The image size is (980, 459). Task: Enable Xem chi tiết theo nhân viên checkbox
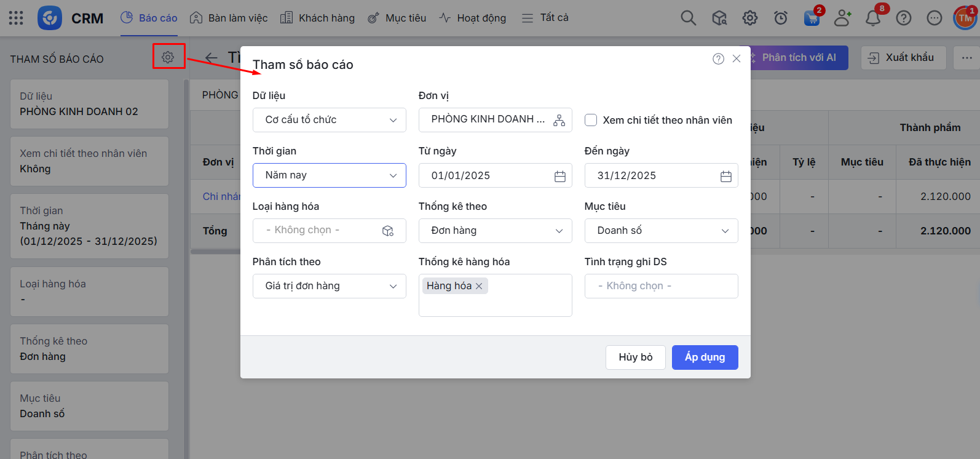pyautogui.click(x=591, y=120)
